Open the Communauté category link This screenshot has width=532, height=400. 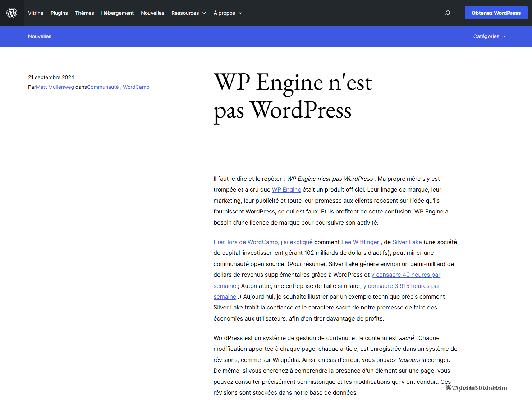click(103, 87)
